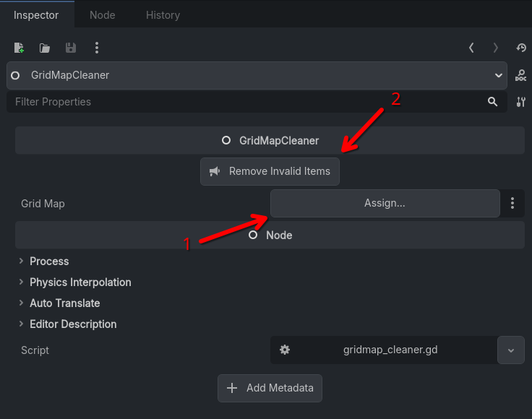Click the save resource floppy icon
This screenshot has width=532, height=419.
[x=71, y=48]
